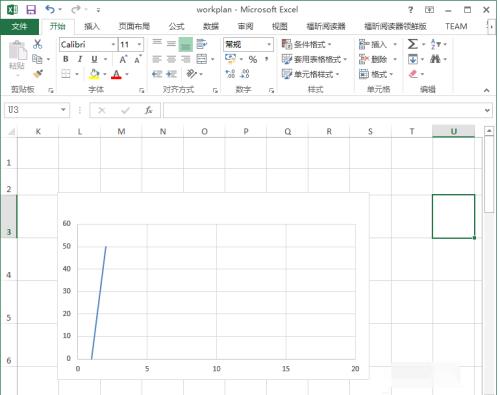Click the Clear eraser icon
The width and height of the screenshot is (500, 395).
click(x=413, y=74)
